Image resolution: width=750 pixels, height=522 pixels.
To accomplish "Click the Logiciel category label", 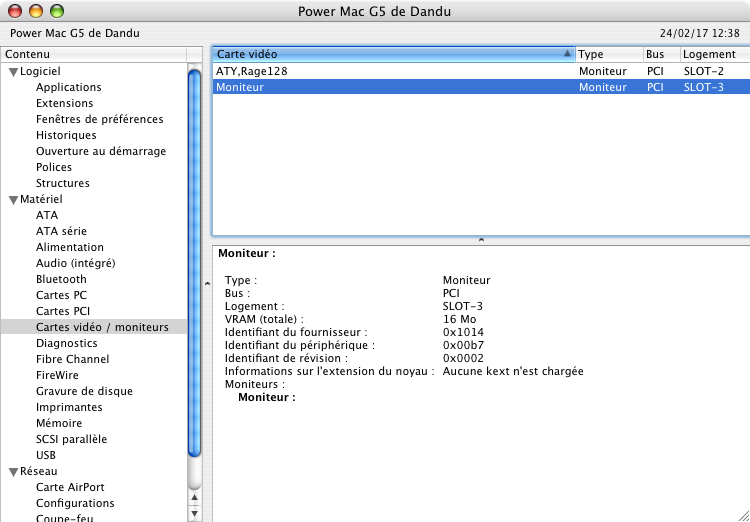I will [x=40, y=71].
